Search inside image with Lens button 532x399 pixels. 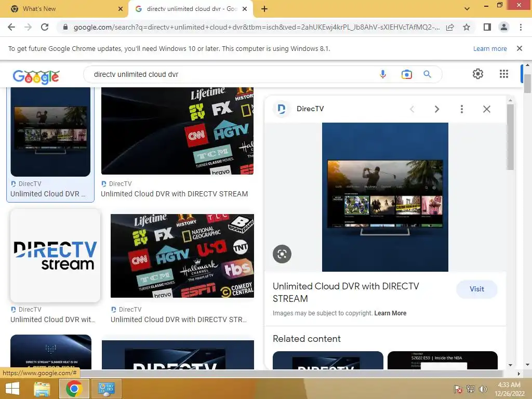point(282,254)
